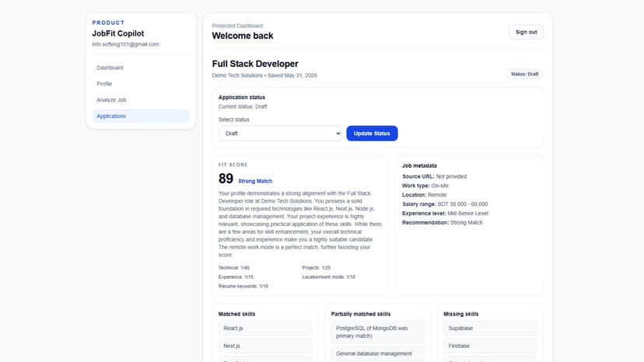
Task: Click the Next.js matched skill chip
Action: click(265, 346)
